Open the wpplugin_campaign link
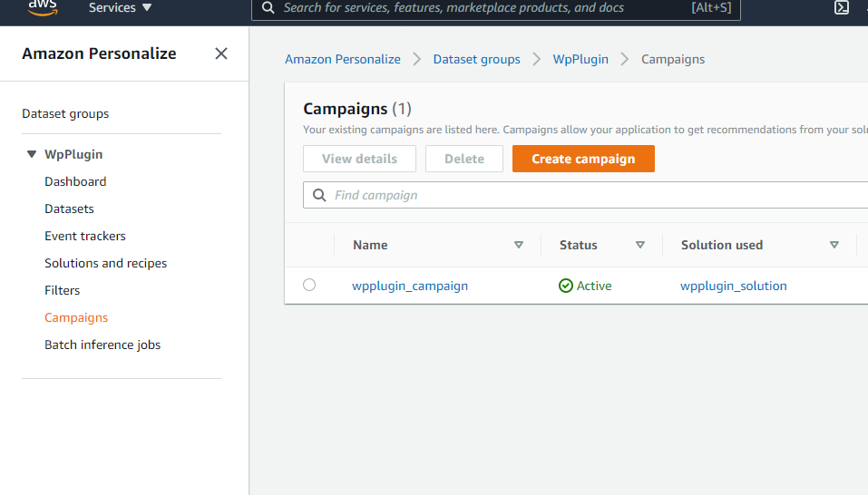 410,286
